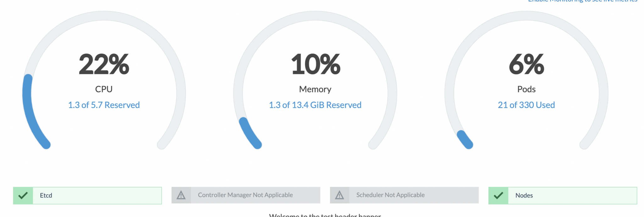Click the welcome header banner text
The height and width of the screenshot is (217, 644).
pyautogui.click(x=325, y=215)
